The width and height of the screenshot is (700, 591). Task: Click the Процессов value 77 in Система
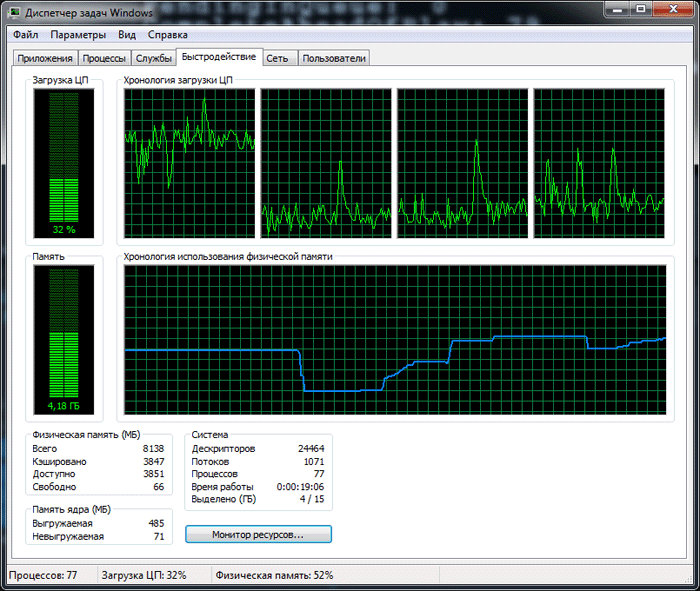[x=319, y=474]
